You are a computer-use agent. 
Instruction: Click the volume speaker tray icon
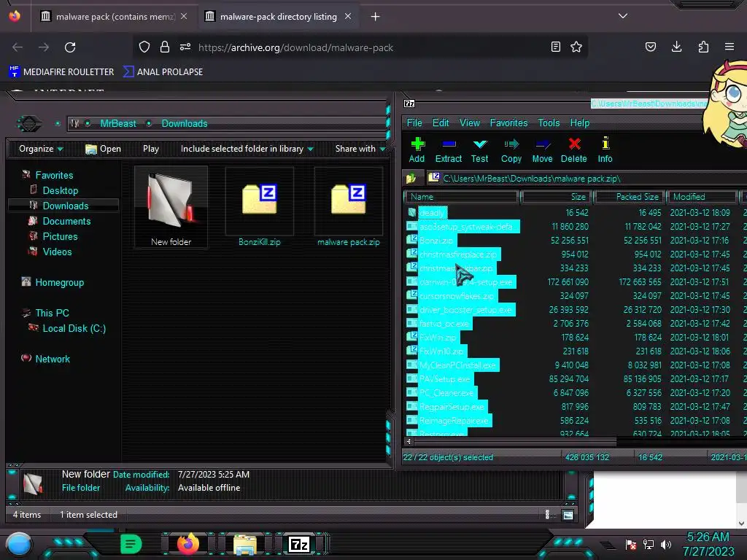click(x=666, y=544)
